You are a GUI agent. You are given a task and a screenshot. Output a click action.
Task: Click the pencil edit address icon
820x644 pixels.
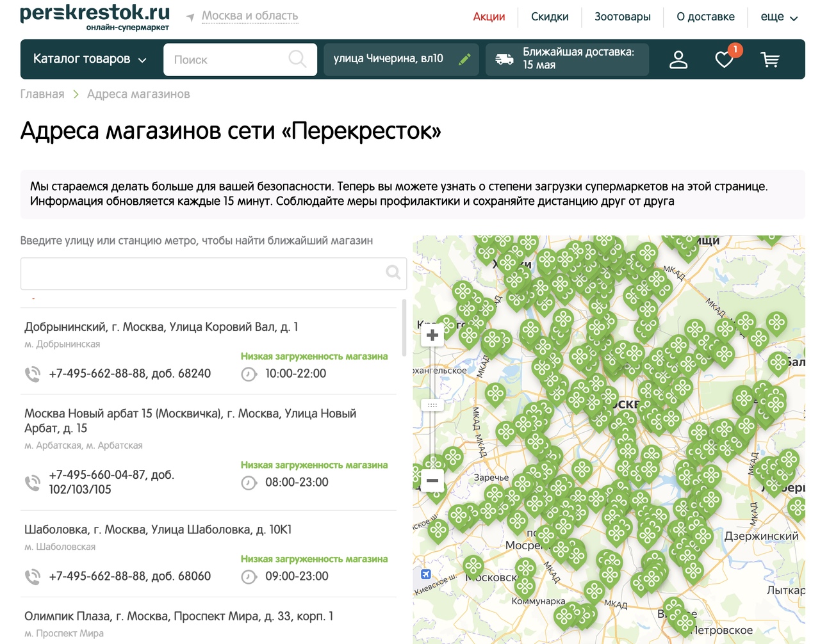pyautogui.click(x=464, y=59)
